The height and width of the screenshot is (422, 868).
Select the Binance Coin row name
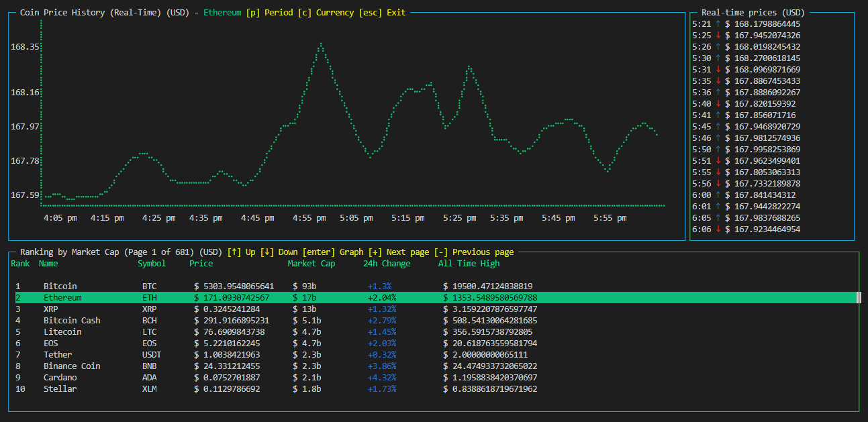coord(72,366)
